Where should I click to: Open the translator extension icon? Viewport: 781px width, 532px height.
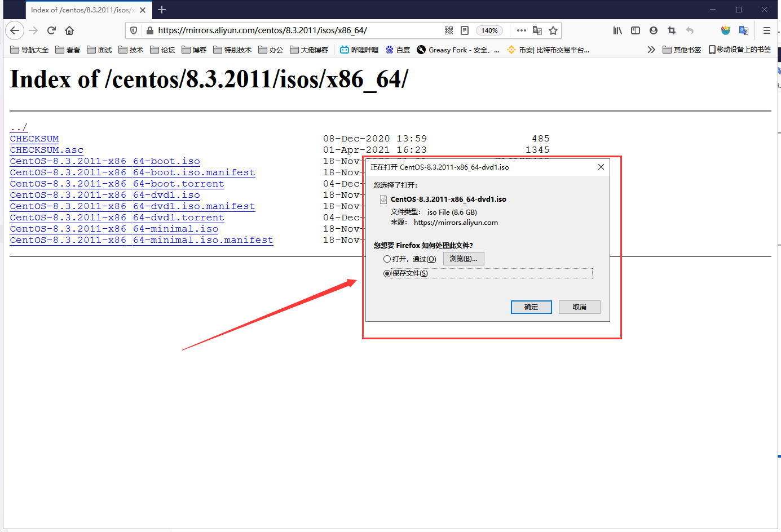click(744, 30)
